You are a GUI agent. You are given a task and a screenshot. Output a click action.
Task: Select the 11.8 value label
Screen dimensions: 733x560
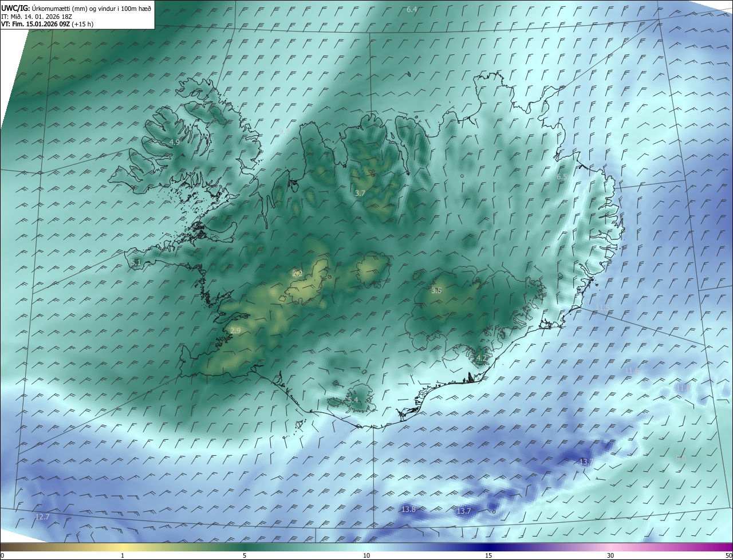[683, 388]
